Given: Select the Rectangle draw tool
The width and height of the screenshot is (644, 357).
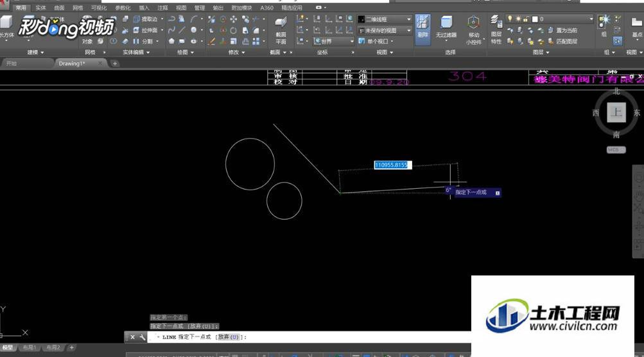Looking at the screenshot, I should pyautogui.click(x=182, y=41).
